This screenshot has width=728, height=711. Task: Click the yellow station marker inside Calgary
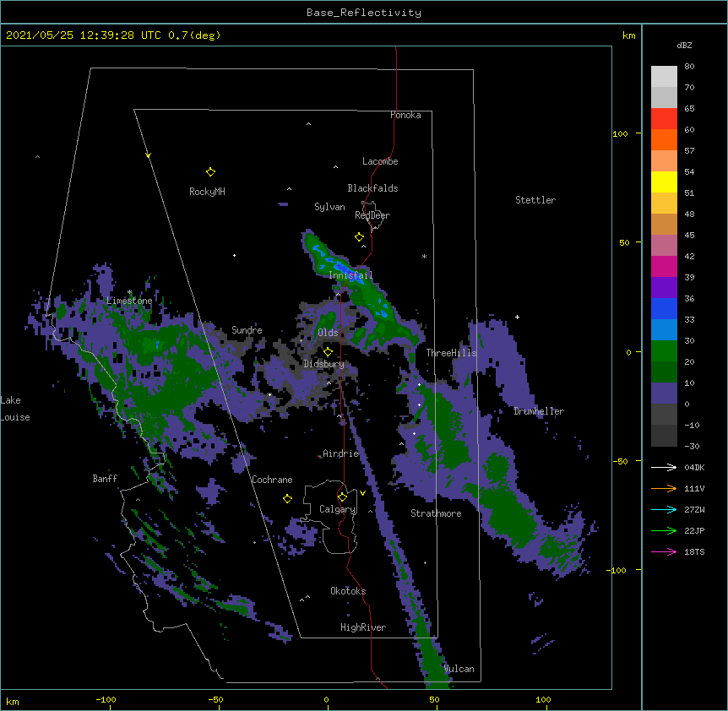(x=342, y=497)
